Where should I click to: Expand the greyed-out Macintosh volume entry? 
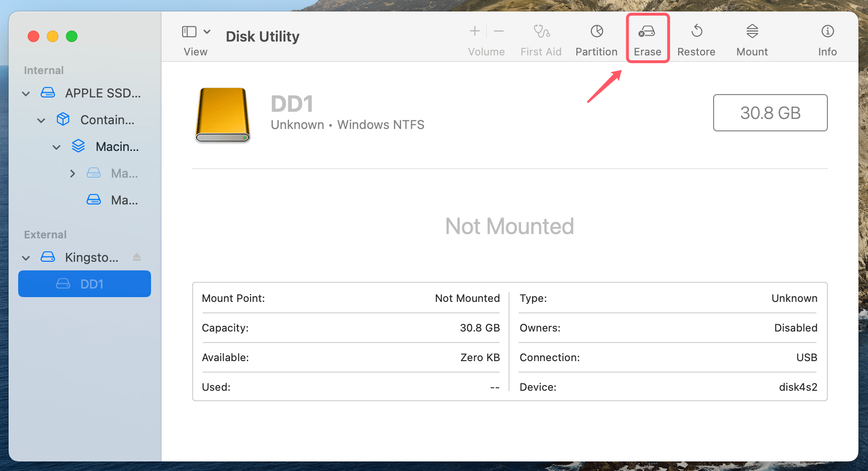click(72, 173)
